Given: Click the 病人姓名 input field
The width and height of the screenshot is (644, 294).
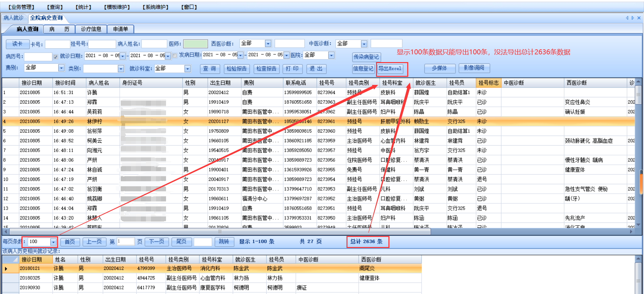Looking at the screenshot, I should [x=154, y=44].
